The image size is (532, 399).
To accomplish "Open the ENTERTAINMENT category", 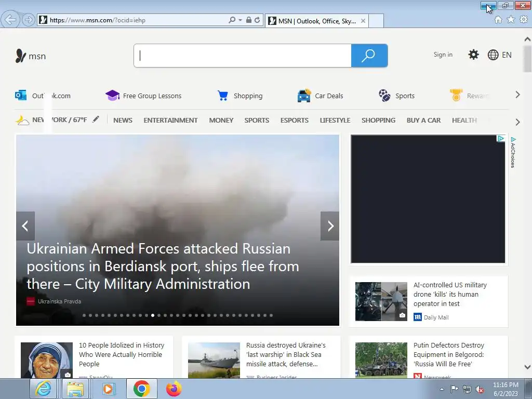I will point(170,120).
